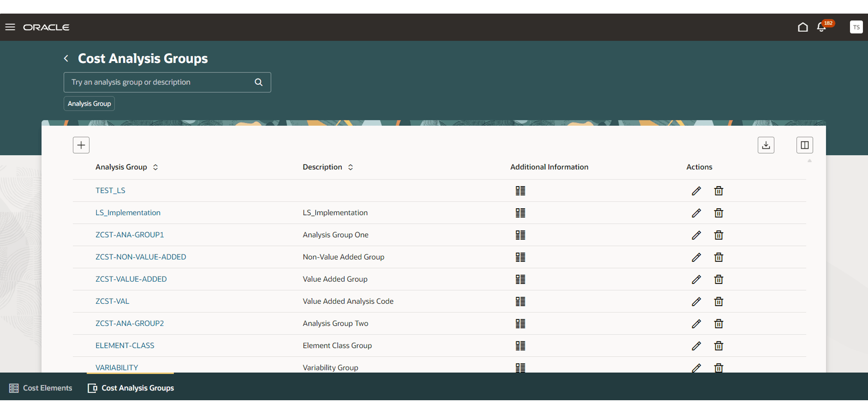Image resolution: width=868 pixels, height=412 pixels.
Task: Open additional information for ZCST-NON-VALUE-ADDED
Action: pos(520,257)
